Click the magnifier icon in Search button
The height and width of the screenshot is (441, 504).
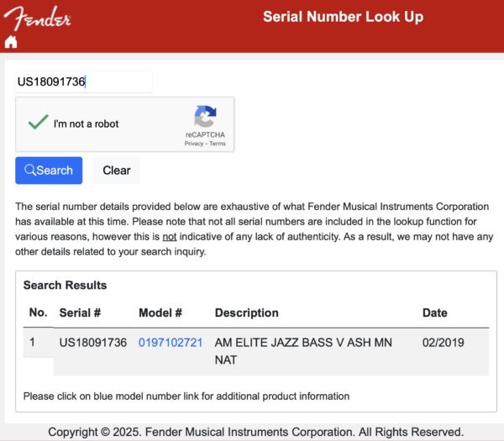[x=30, y=170]
